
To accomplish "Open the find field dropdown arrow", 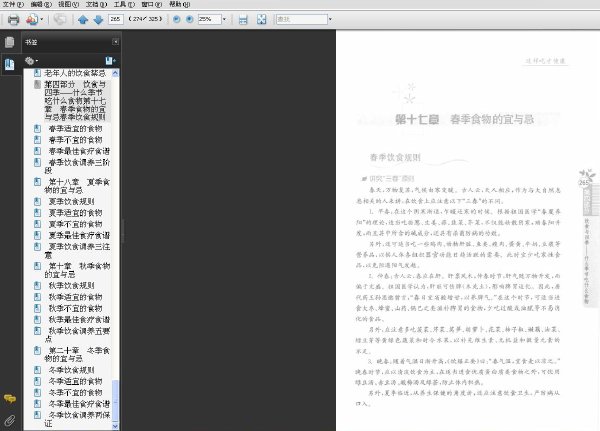I will pos(330,19).
